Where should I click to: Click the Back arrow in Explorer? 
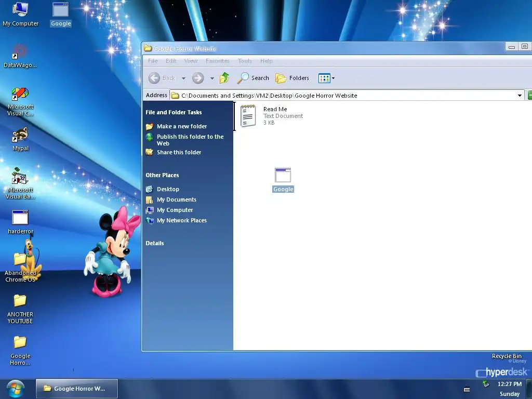pos(162,78)
